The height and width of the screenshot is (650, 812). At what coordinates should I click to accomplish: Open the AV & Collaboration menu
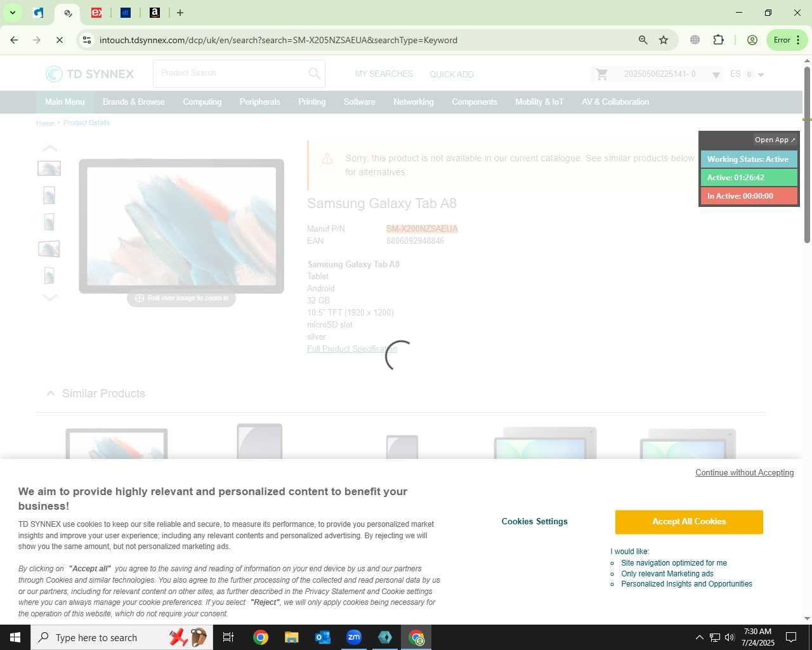[x=615, y=102]
